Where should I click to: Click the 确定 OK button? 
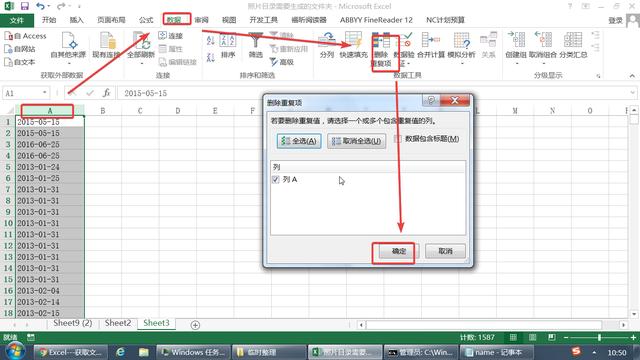point(399,251)
